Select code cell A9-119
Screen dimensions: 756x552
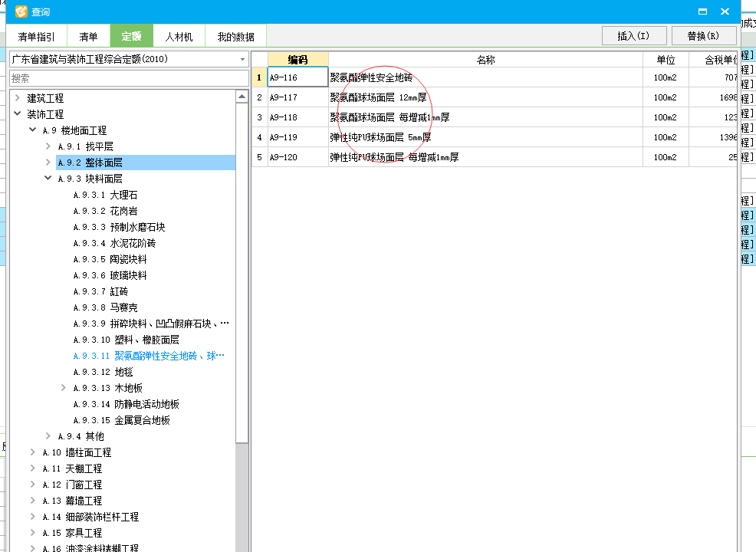click(x=297, y=137)
